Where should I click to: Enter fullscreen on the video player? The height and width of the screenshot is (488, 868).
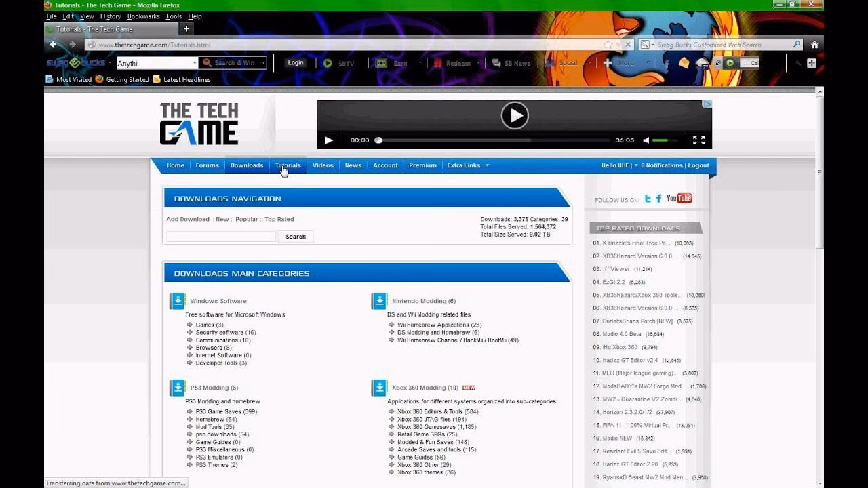click(698, 140)
